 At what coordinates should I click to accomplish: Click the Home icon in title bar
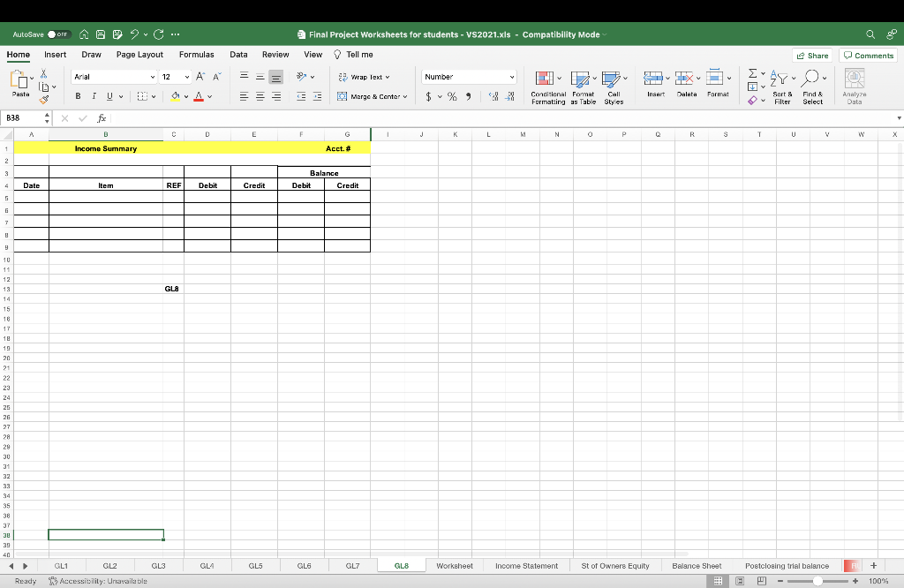[84, 34]
